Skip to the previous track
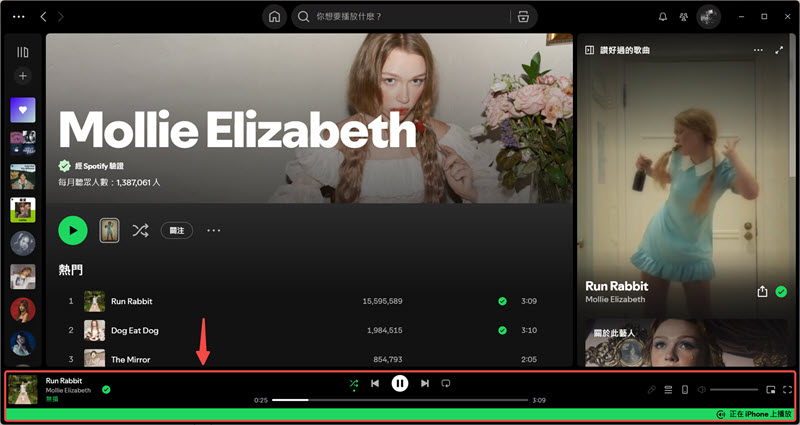This screenshot has width=800, height=425. click(375, 383)
